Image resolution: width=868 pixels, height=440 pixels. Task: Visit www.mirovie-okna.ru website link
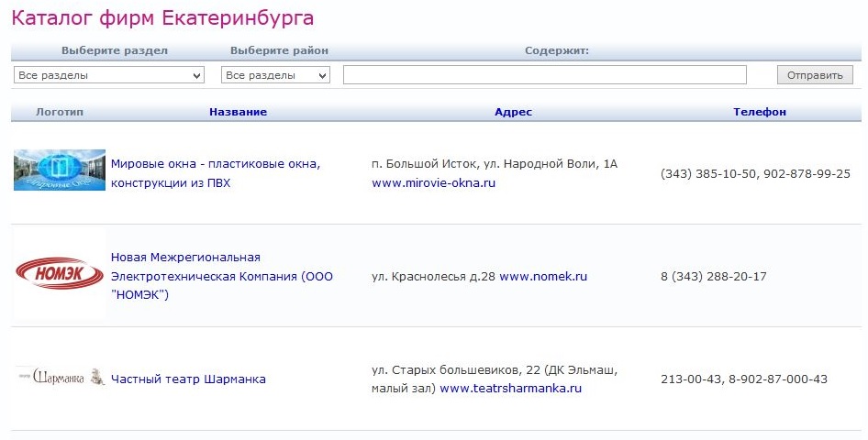click(433, 183)
